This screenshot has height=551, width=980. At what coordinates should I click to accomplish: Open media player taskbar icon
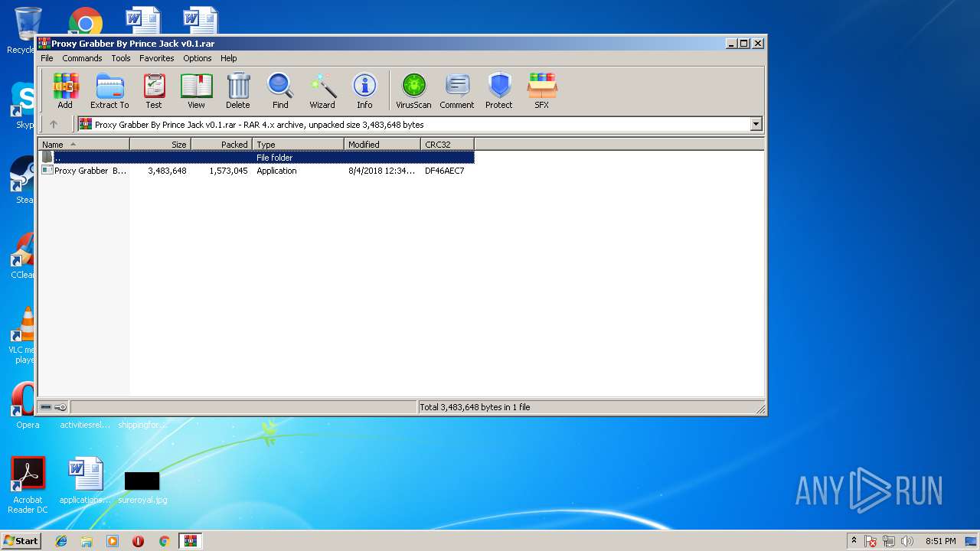point(113,541)
